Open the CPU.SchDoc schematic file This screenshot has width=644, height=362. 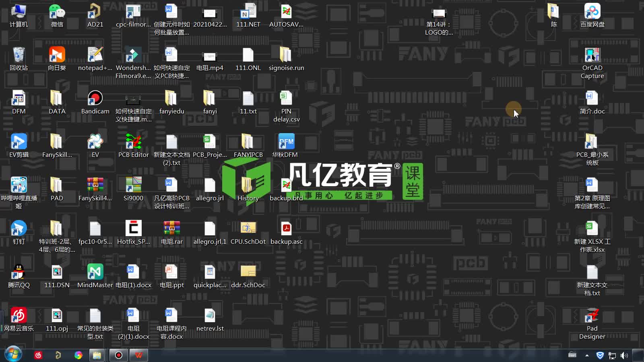tap(248, 229)
